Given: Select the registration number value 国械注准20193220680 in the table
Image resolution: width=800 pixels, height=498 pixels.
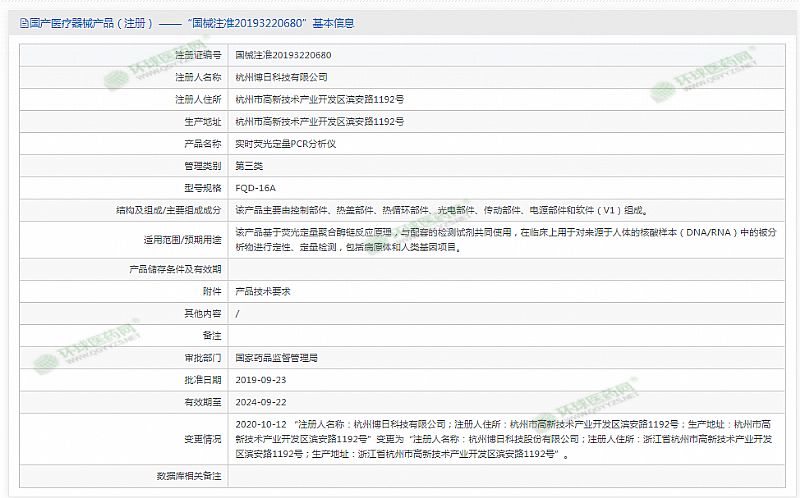Looking at the screenshot, I should (x=283, y=55).
